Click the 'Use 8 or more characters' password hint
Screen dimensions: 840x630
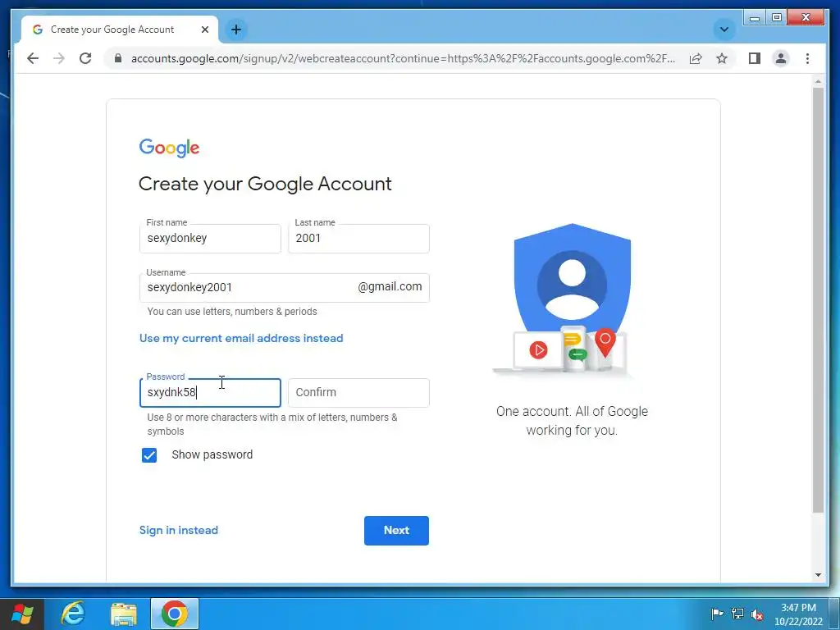pos(272,424)
